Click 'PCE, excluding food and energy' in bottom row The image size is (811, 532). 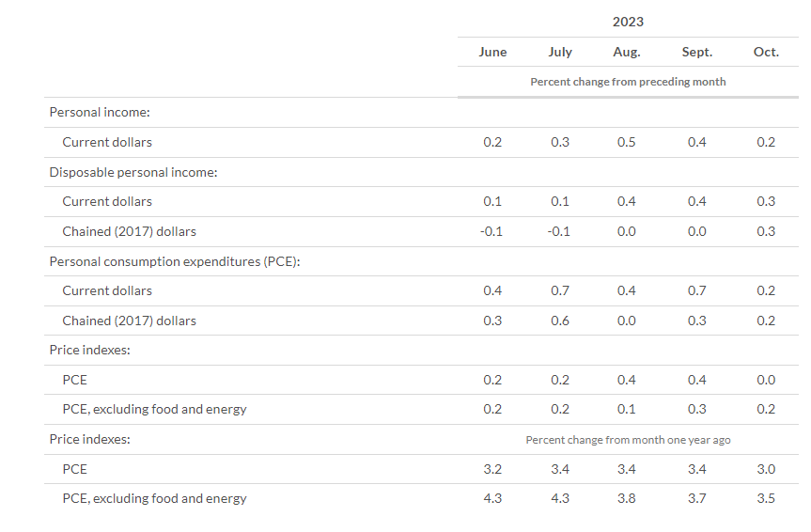(x=154, y=498)
